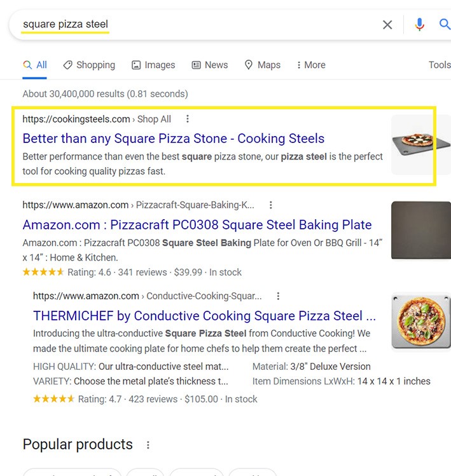The image size is (451, 476).
Task: Click into the "square pizza steel" search field
Action: pos(191,25)
